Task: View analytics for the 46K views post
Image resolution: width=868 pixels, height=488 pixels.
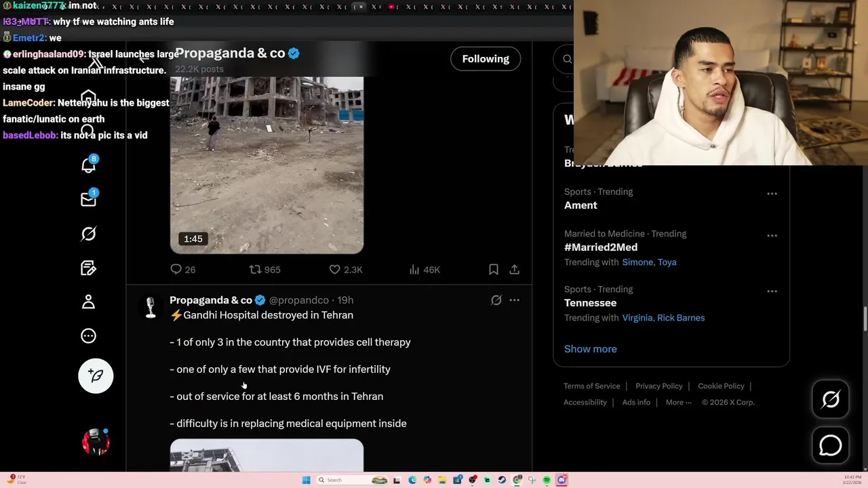Action: [x=425, y=269]
